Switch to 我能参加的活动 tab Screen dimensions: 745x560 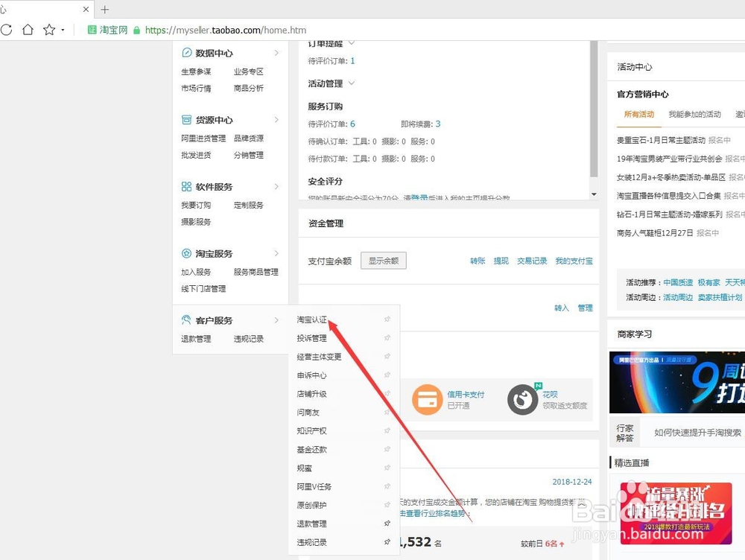[694, 115]
